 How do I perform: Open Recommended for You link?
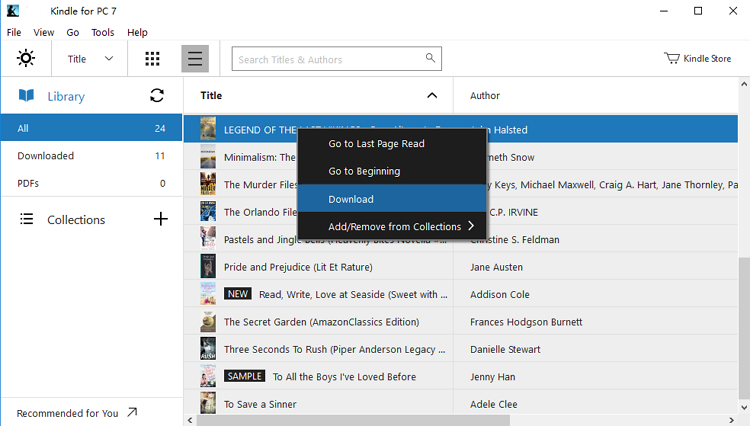[67, 413]
